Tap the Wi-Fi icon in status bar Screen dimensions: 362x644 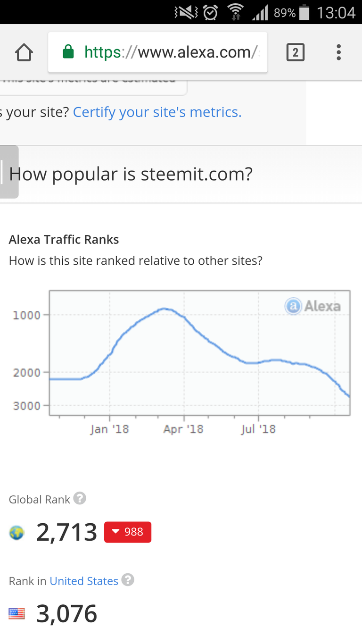point(234,12)
